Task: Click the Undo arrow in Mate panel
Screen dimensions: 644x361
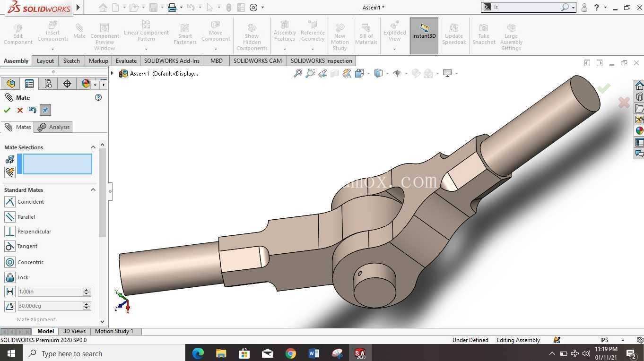Action: 32,110
